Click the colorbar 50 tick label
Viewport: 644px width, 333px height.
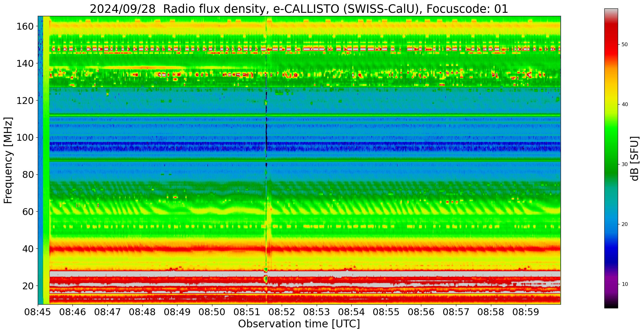(625, 45)
